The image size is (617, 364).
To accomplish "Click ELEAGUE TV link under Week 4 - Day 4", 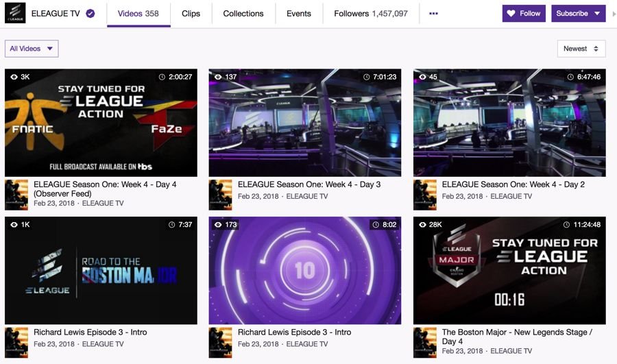I will click(103, 203).
